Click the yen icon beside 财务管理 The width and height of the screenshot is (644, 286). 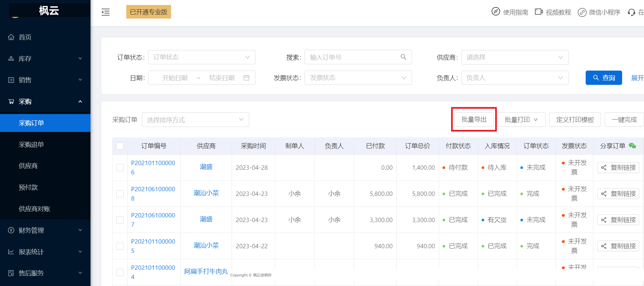[11, 230]
